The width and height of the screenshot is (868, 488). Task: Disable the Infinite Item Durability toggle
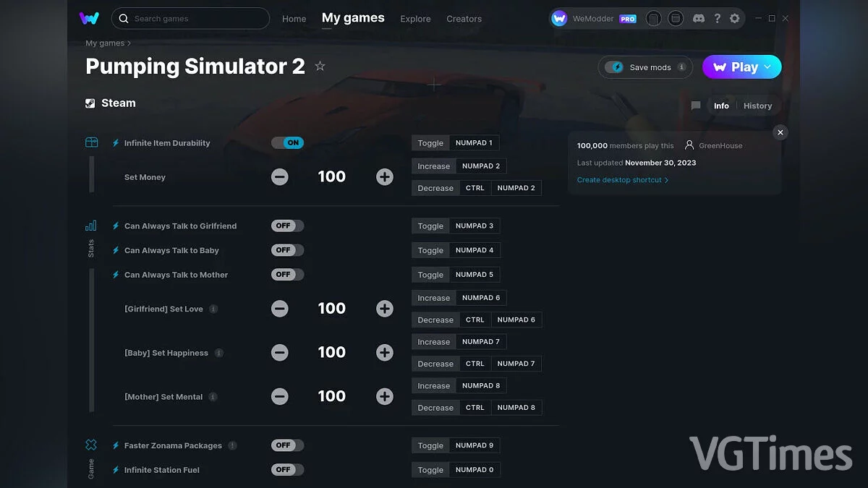point(287,142)
